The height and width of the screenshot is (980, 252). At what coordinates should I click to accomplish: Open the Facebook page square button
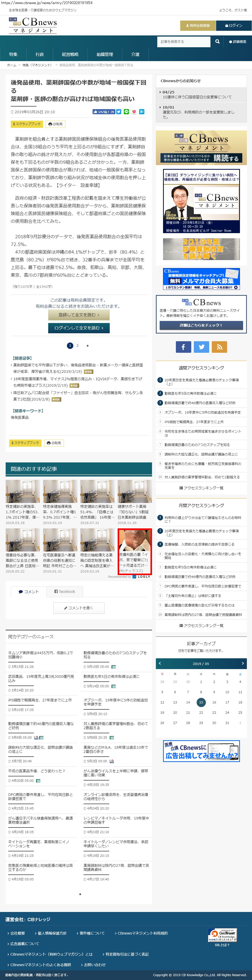(183, 347)
